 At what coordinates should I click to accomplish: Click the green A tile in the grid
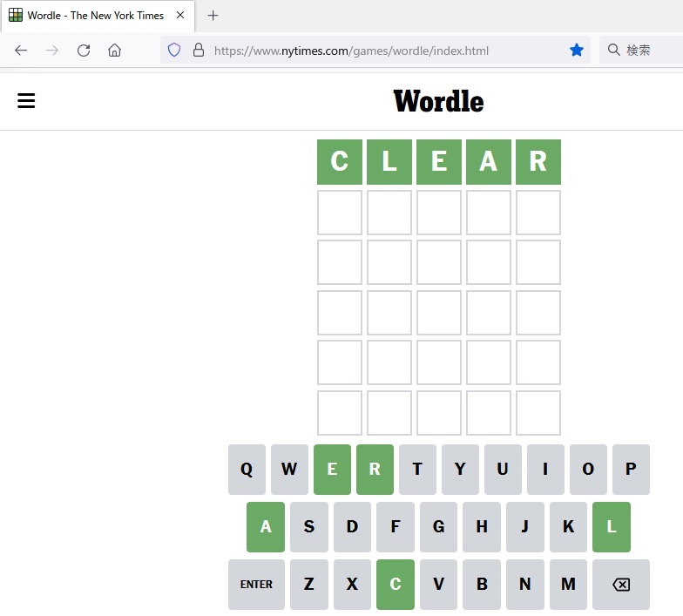(x=488, y=162)
